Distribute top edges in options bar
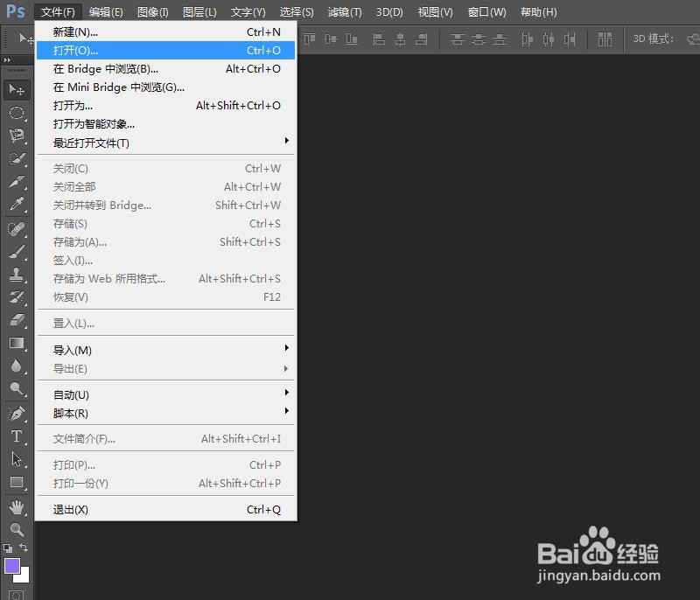 (x=457, y=39)
